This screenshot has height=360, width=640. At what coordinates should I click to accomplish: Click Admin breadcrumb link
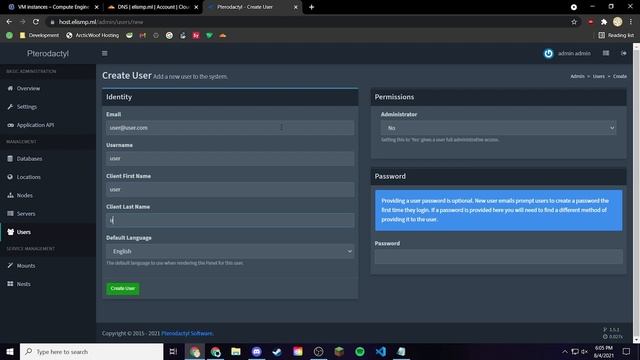[577, 76]
